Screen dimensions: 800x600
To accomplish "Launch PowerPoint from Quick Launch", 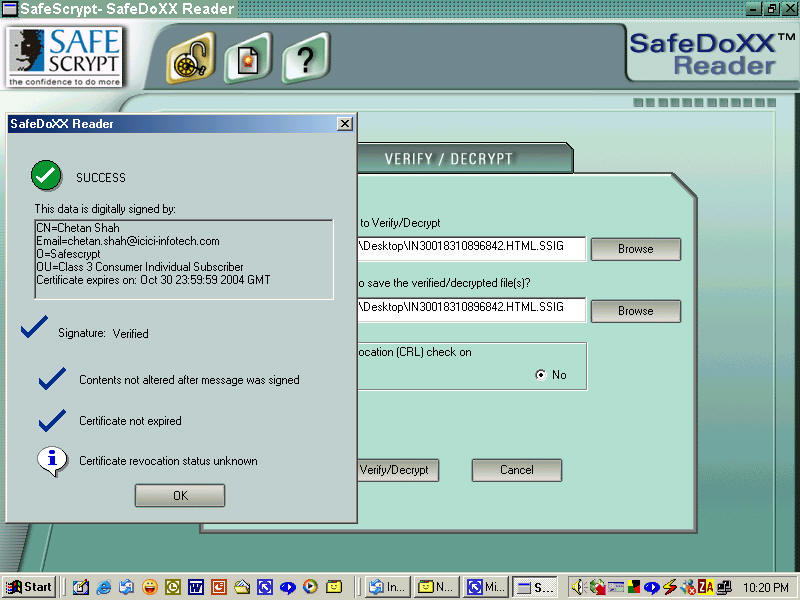I will pos(219,587).
